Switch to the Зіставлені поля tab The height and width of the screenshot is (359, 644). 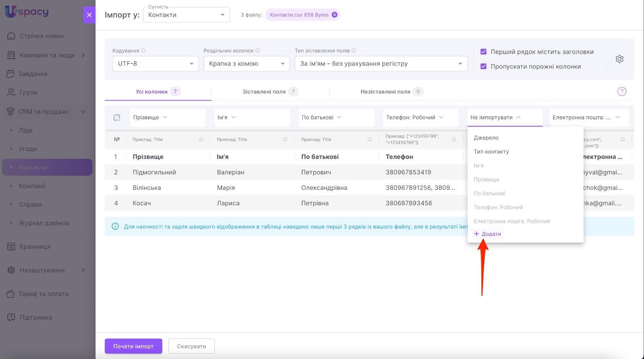(x=270, y=92)
